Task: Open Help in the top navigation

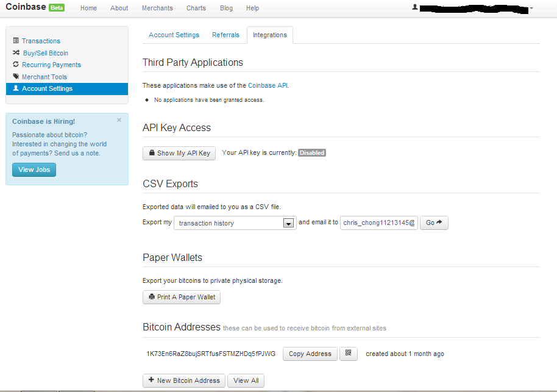Action: 252,8
